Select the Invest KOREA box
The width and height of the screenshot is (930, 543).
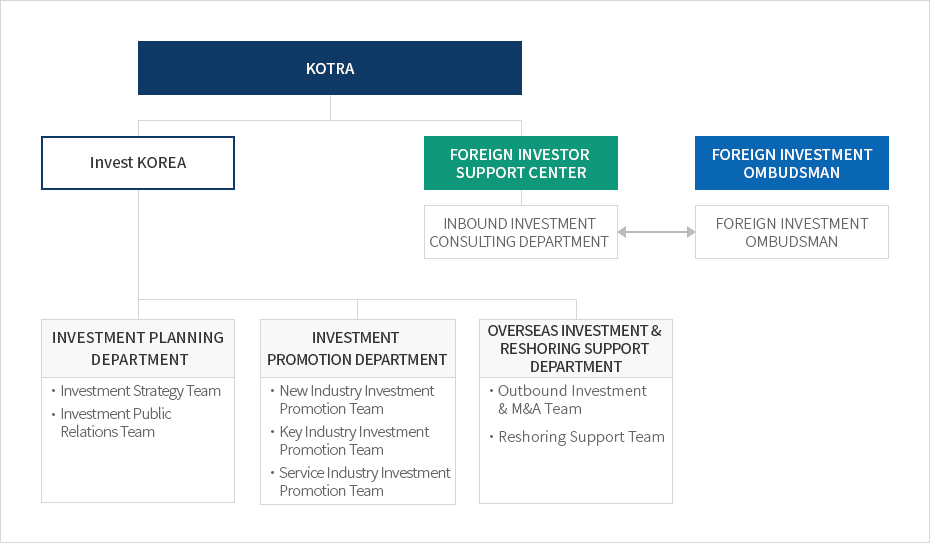click(138, 163)
